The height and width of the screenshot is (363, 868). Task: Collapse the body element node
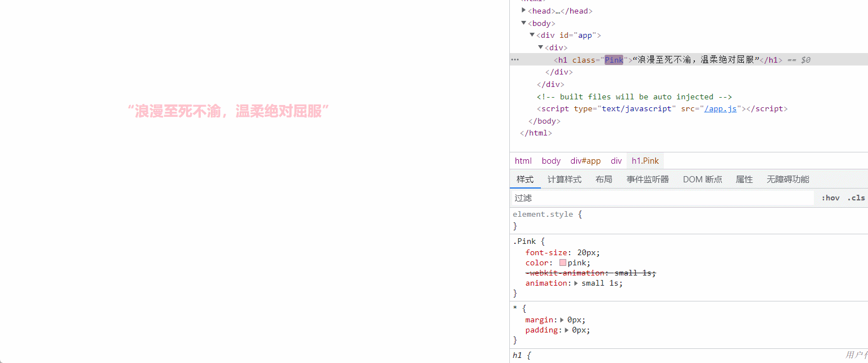point(524,23)
